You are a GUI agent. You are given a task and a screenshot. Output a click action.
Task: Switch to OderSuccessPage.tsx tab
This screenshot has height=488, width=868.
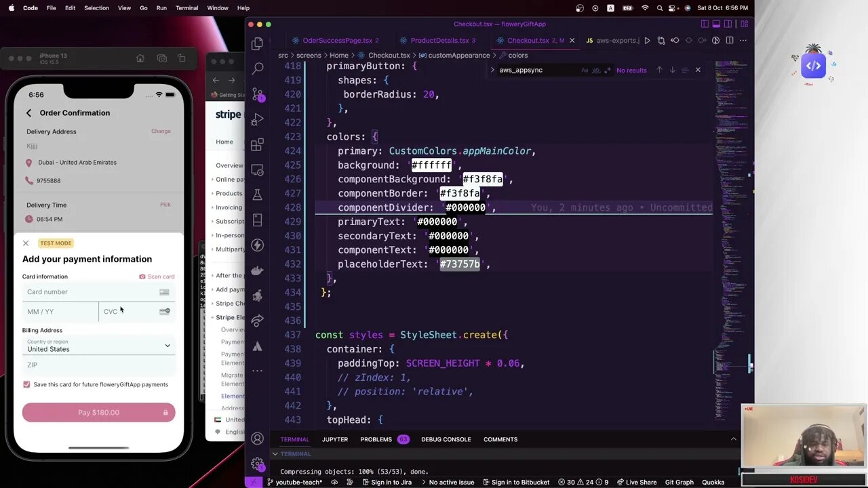tap(336, 41)
